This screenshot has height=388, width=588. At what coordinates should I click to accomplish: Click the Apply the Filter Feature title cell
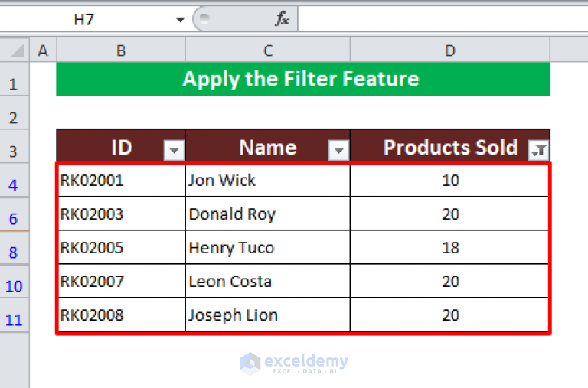point(303,79)
